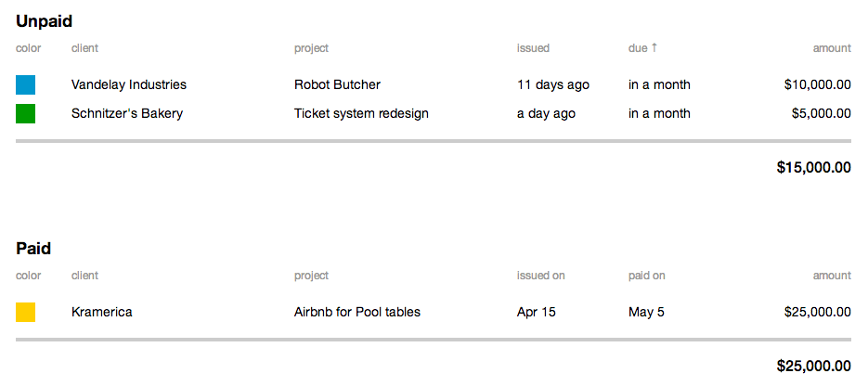Screen dimensions: 868x386
Task: Sort Unpaid table by project header
Action: [x=311, y=48]
